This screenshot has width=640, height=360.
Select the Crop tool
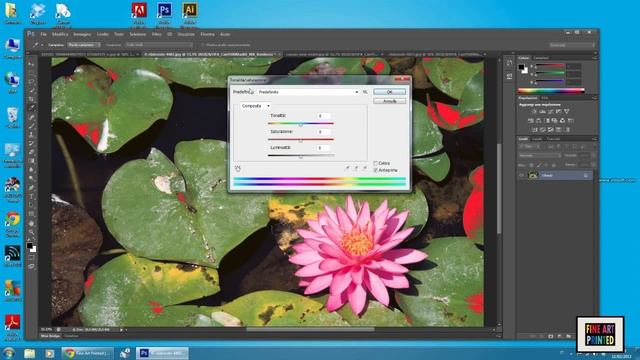tap(31, 99)
